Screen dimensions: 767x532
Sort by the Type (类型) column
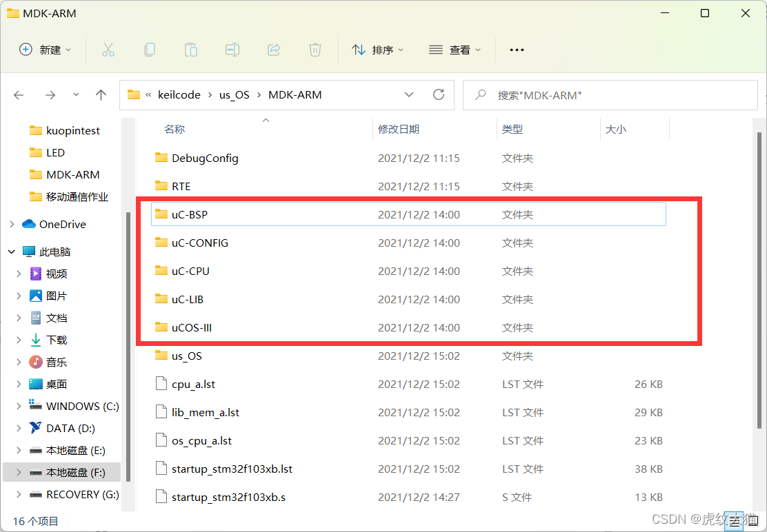[512, 129]
